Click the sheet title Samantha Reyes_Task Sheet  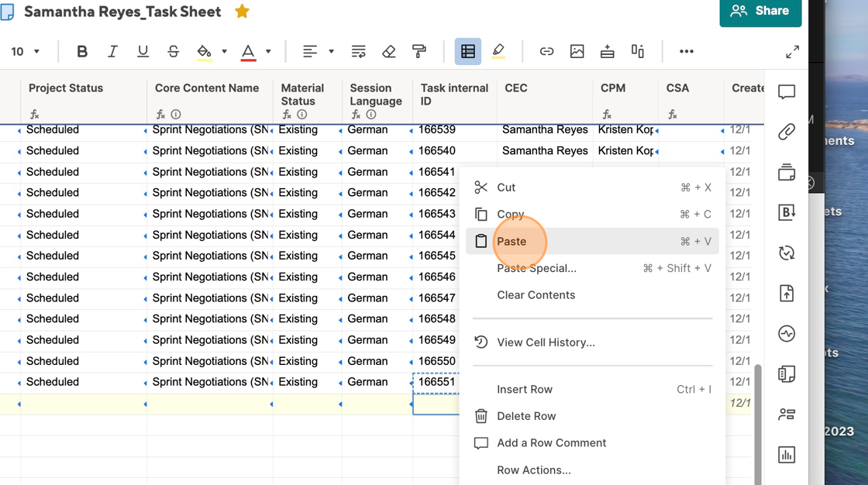tap(122, 12)
